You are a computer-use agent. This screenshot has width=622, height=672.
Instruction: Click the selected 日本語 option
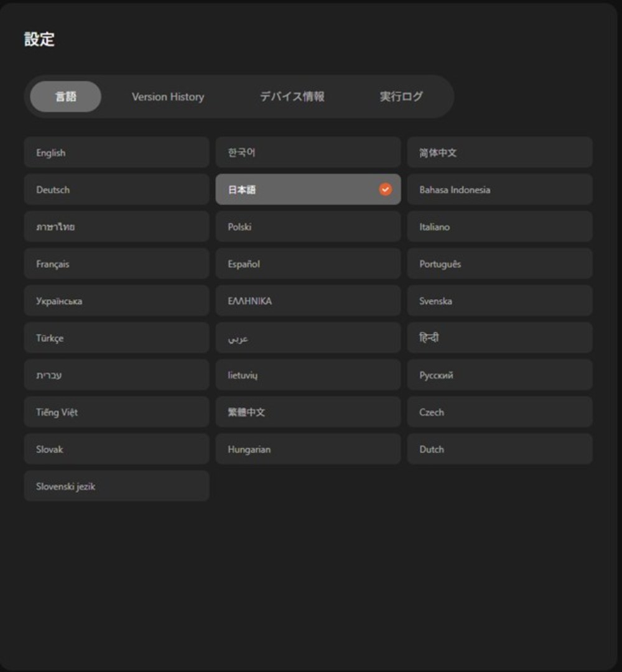(x=309, y=190)
